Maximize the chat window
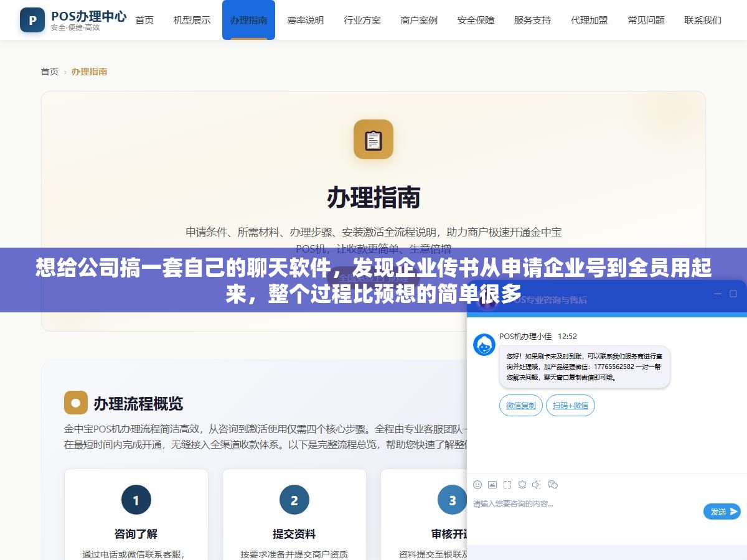The height and width of the screenshot is (560, 747). (733, 294)
